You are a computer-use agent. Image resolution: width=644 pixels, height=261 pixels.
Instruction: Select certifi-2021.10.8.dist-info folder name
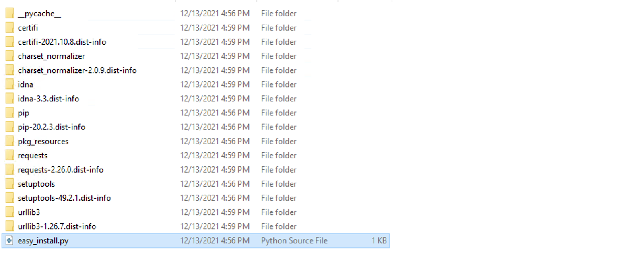(62, 42)
